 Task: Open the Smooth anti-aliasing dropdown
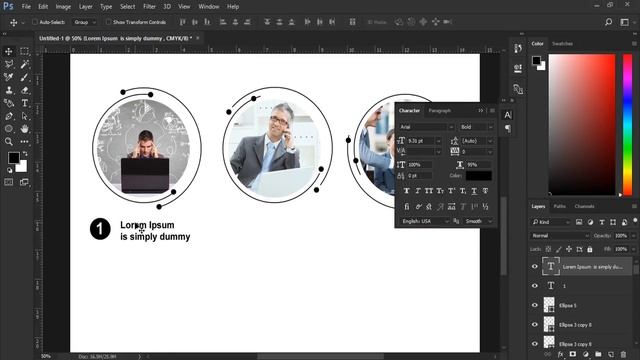coord(479,221)
